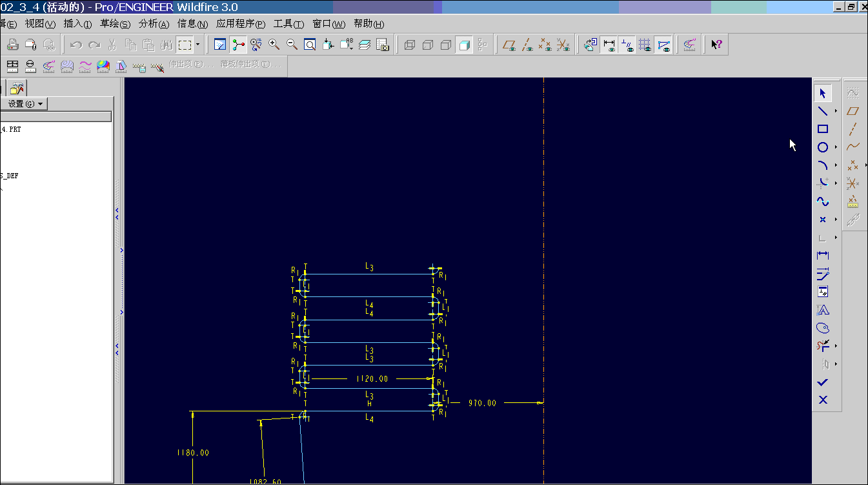Click the Refit view icon

coord(310,45)
